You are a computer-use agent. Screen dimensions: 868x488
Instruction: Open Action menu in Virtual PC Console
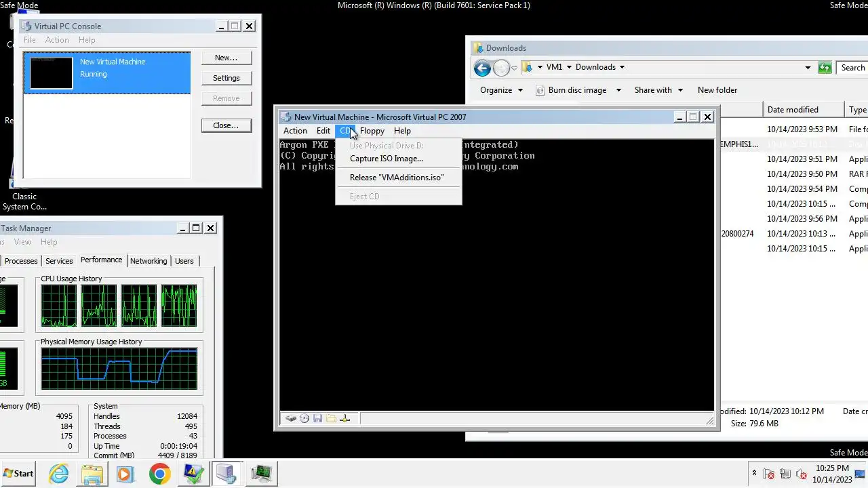(x=57, y=40)
